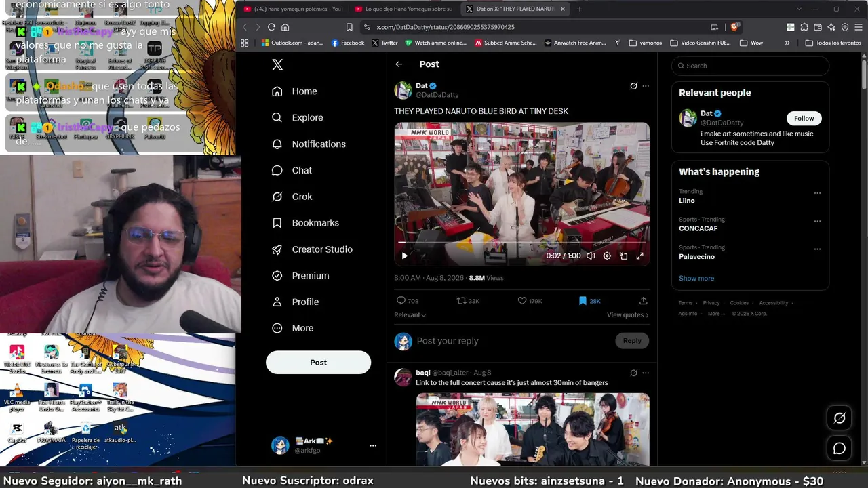Open Bookmarks in the X sidebar

point(306,223)
